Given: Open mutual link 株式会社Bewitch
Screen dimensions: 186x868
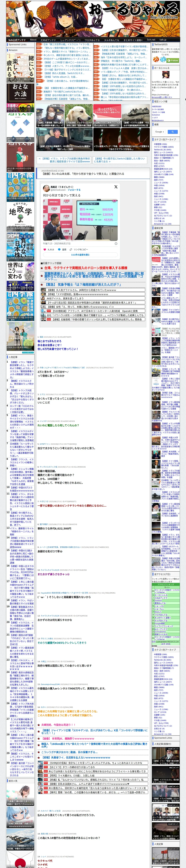Looking at the screenshot, I should coord(157,120).
